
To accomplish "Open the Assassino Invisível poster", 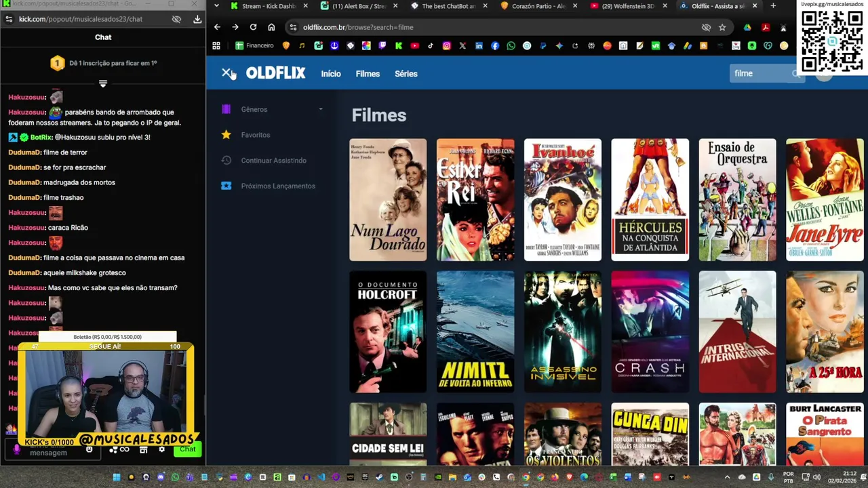I will pos(563,332).
